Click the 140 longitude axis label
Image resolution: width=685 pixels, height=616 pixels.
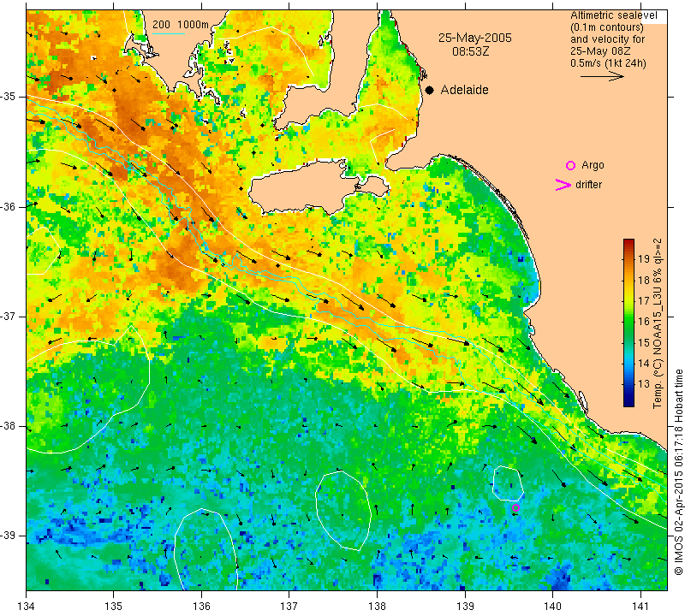coord(552,607)
